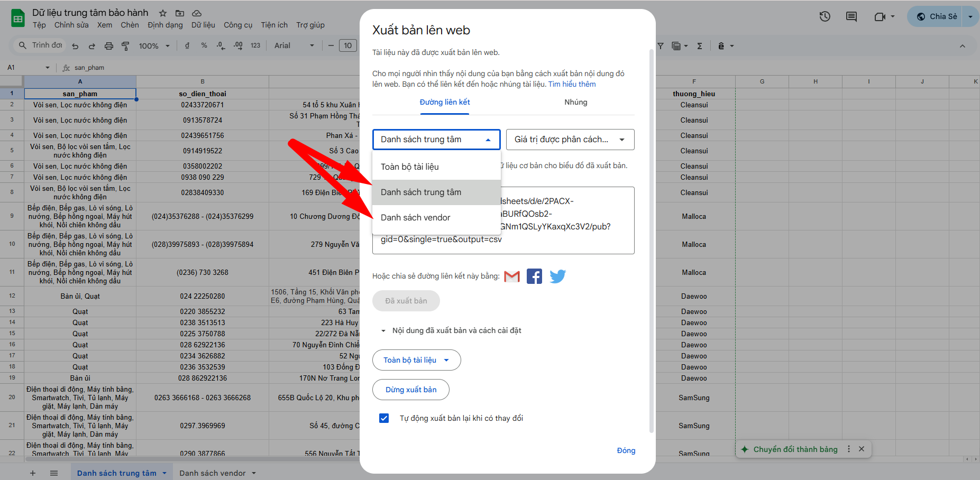The height and width of the screenshot is (480, 980).
Task: Click the filter funnel icon
Action: click(x=661, y=46)
